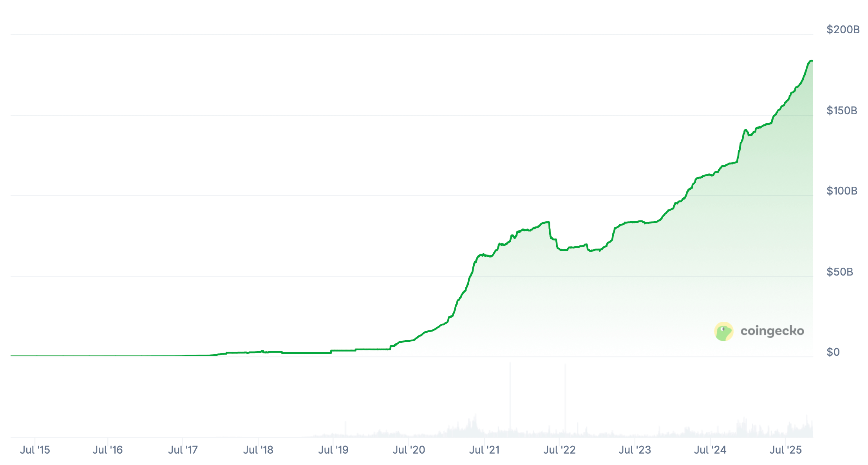The height and width of the screenshot is (465, 868).
Task: Select the Jul '15 x-axis label
Action: click(x=35, y=450)
